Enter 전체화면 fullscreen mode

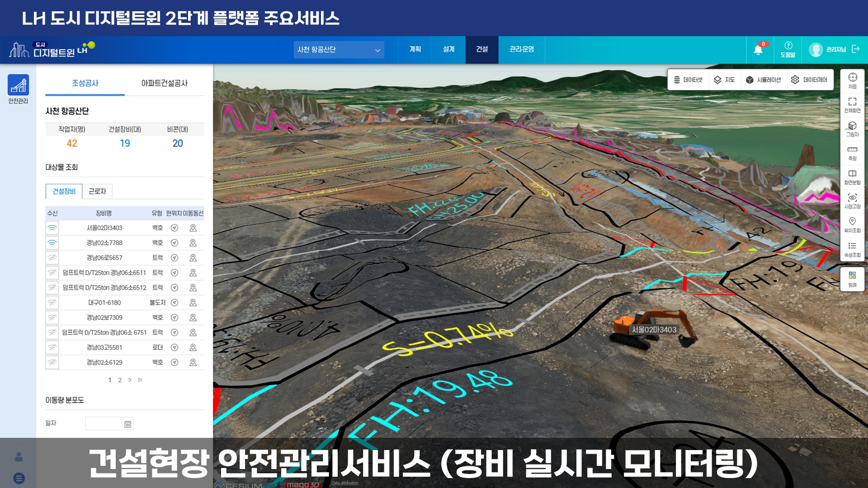pyautogui.click(x=852, y=104)
